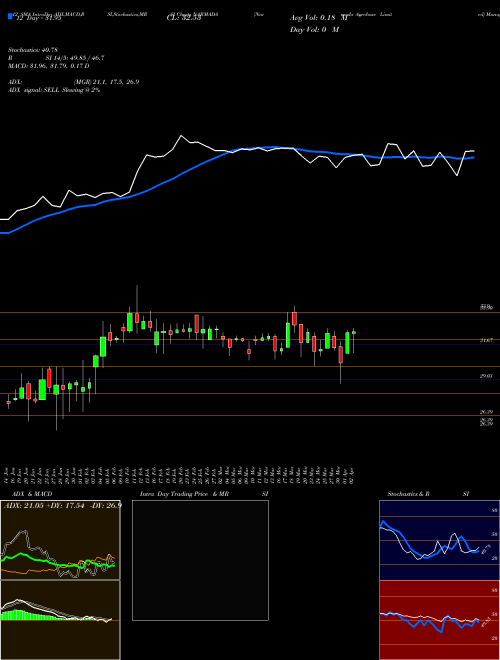Image resolution: width=500 pixels, height=660 pixels.
Task: Click the blue 12-day SMA legend square
Action: (10, 16)
